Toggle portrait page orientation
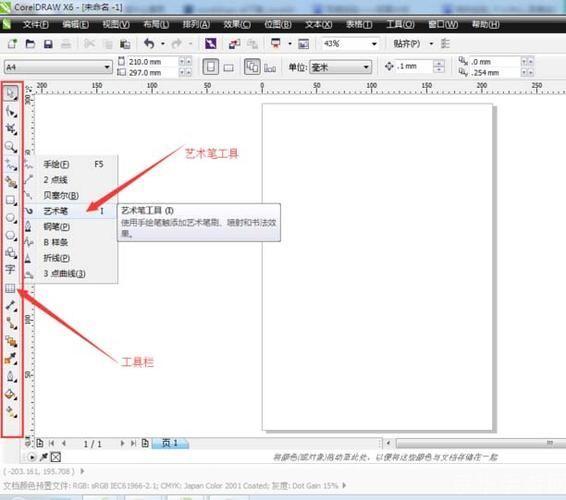566x500 pixels. click(210, 67)
